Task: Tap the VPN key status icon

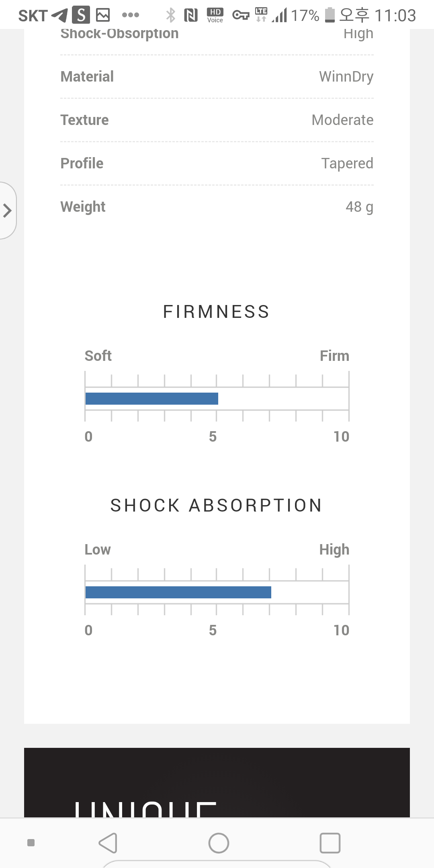Action: (x=241, y=15)
